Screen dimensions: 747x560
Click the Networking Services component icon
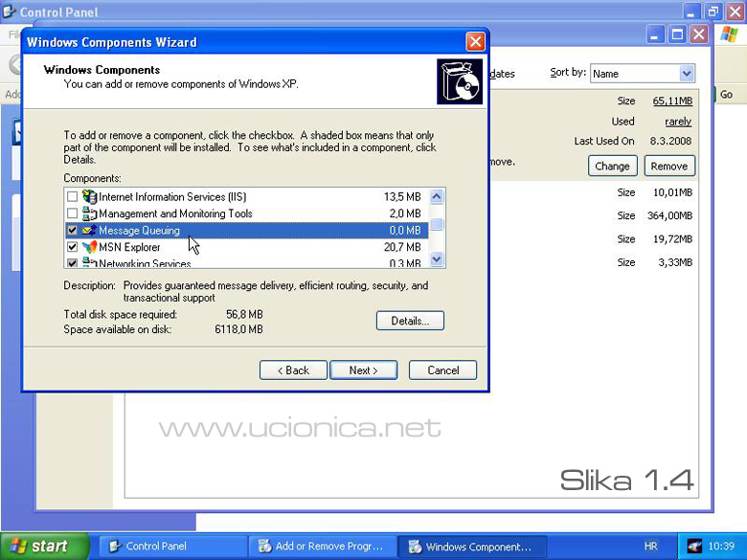[89, 262]
